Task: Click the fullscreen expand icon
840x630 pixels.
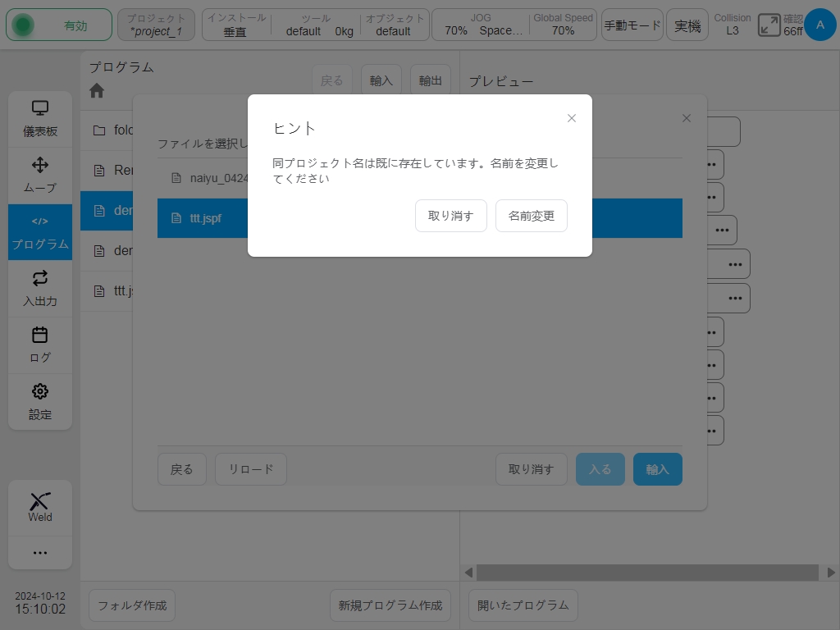Action: (x=769, y=25)
